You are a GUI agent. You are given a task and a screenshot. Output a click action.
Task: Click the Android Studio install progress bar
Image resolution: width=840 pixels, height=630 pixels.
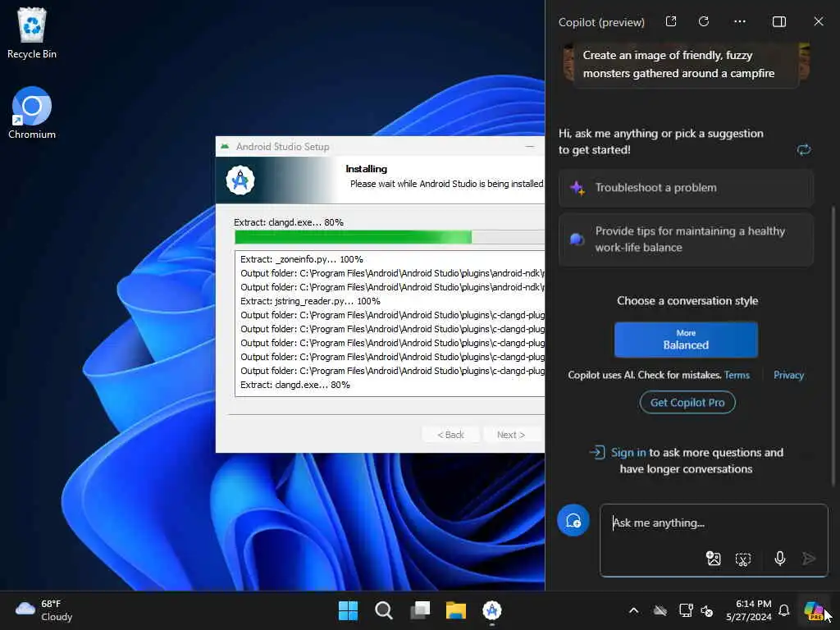click(390, 237)
